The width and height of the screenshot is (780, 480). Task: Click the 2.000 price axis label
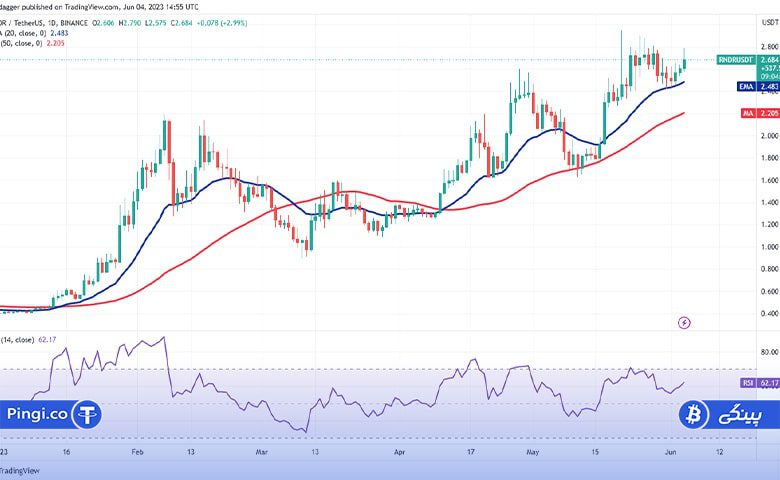click(x=769, y=136)
